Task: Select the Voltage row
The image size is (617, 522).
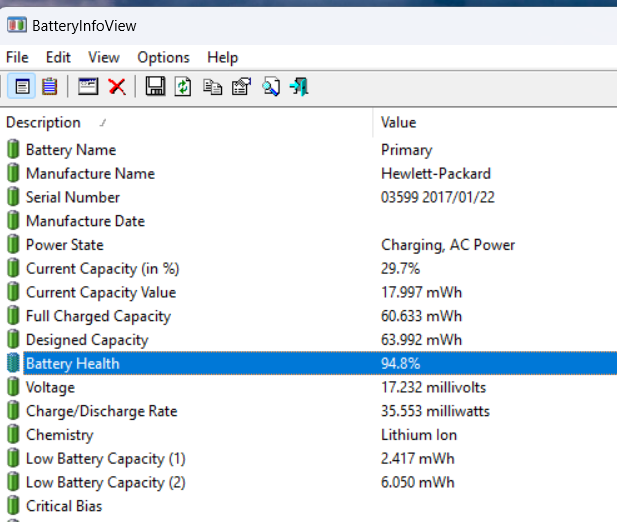Action: coord(308,387)
